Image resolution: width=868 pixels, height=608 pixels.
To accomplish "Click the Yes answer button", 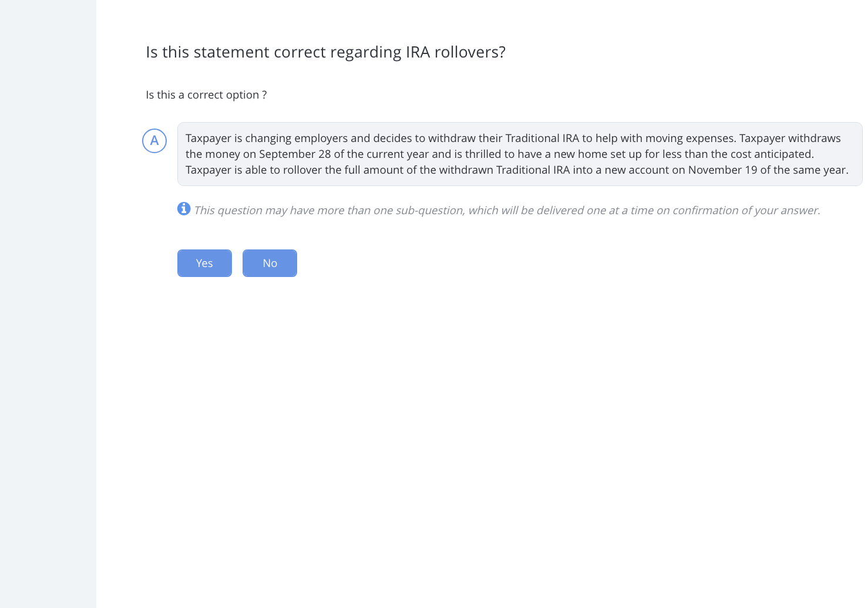I will pos(204,263).
